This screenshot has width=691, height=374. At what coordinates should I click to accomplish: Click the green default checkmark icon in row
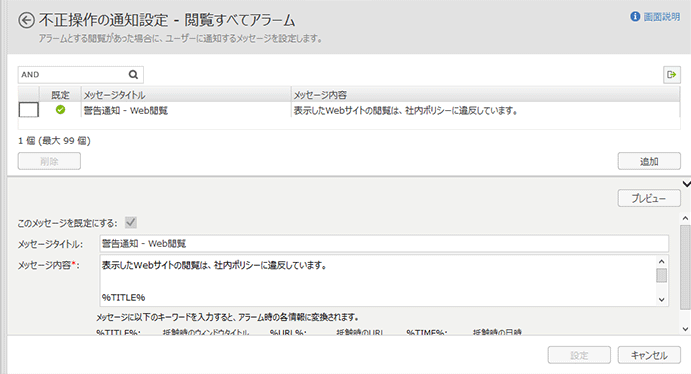60,110
